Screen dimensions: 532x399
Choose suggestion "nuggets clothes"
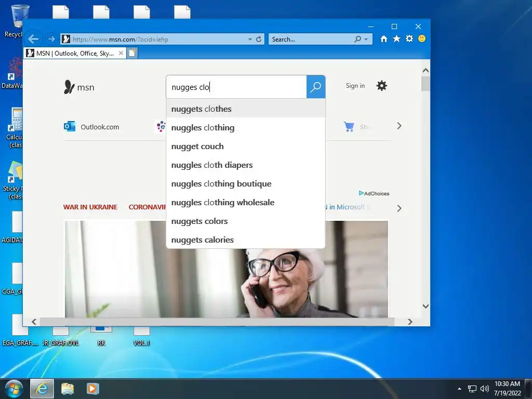[246, 109]
